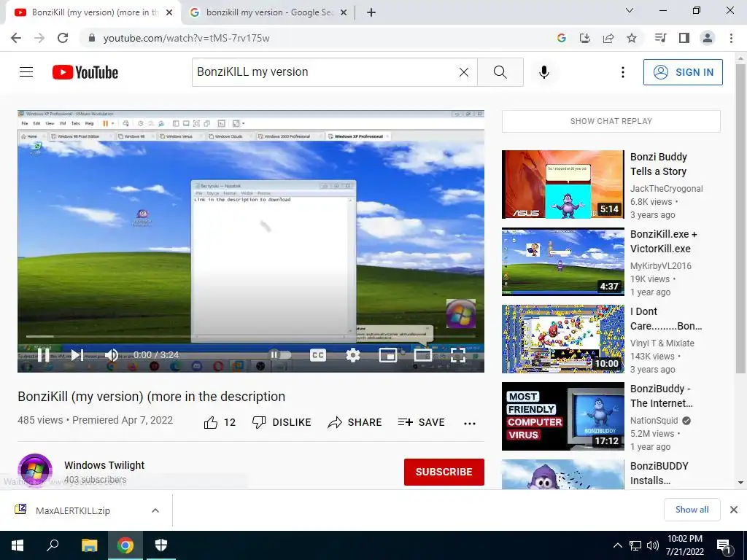Screen dimensions: 747x560
Task: Open BonziBUDDY Installs video title
Action: tap(659, 473)
